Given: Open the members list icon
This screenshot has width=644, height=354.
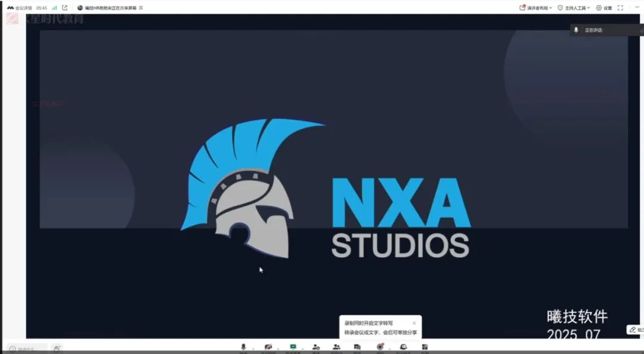Looking at the screenshot, I should click(x=336, y=347).
